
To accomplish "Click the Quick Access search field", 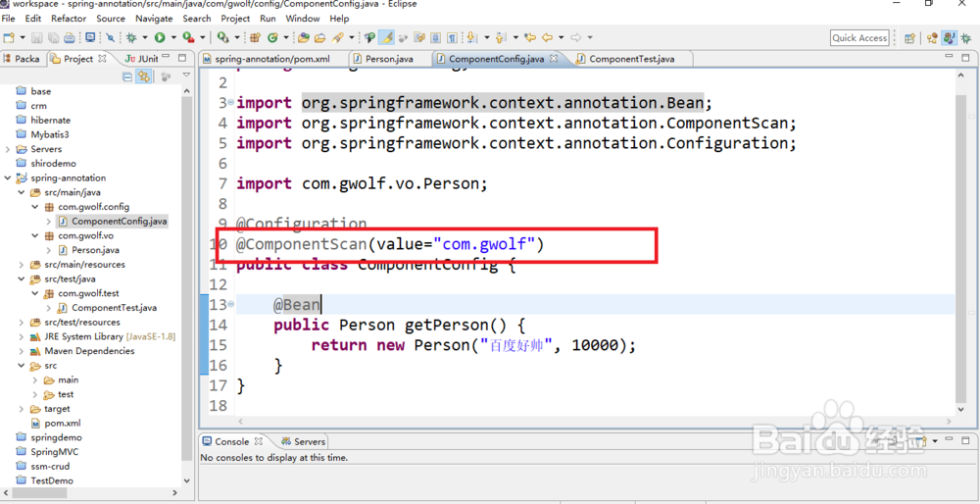I will tap(859, 38).
